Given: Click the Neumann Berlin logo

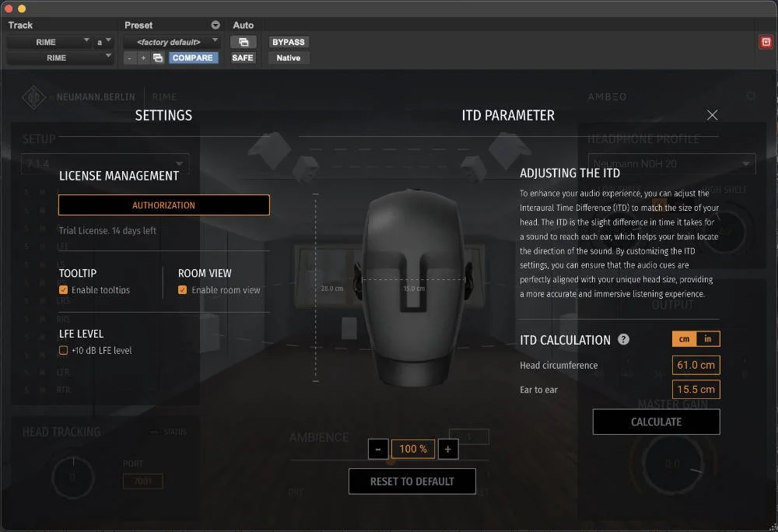Looking at the screenshot, I should (x=33, y=96).
